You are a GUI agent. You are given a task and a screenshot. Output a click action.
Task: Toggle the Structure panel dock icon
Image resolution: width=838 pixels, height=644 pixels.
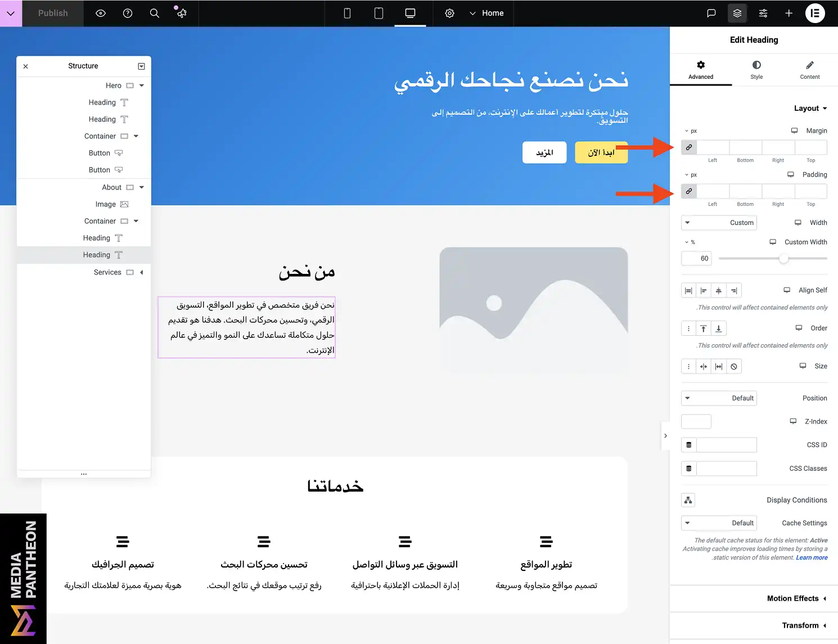pos(141,66)
